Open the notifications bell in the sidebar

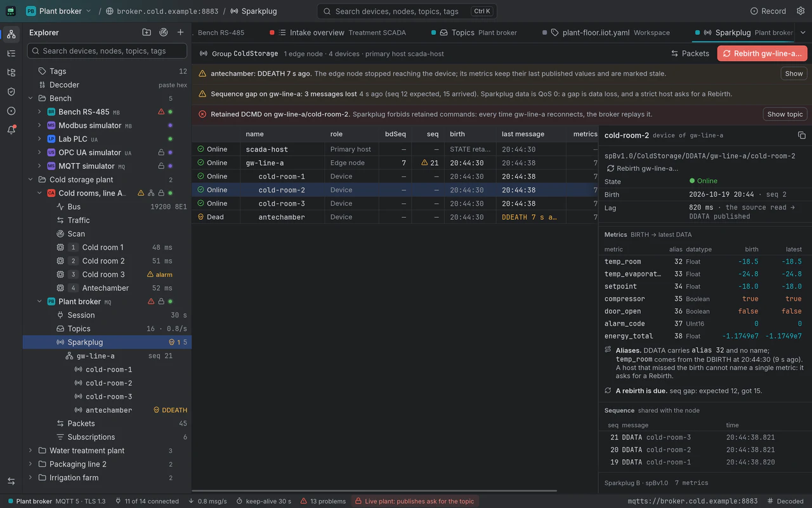[11, 130]
